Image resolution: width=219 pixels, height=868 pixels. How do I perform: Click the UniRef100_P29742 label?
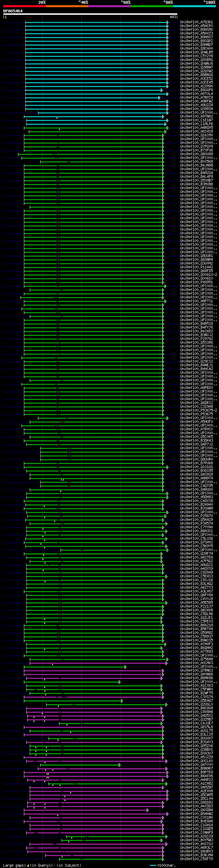coord(196,339)
